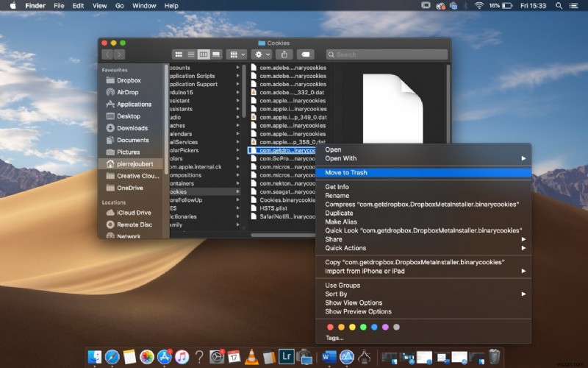This screenshot has height=368, width=588.
Task: Expand the Application Support folder arrow
Action: point(237,84)
